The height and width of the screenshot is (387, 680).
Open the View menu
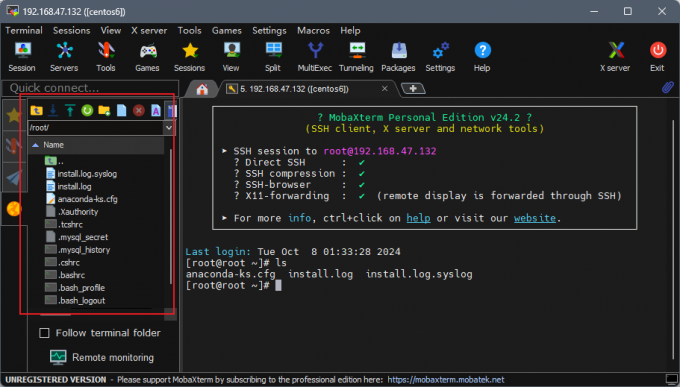[111, 30]
